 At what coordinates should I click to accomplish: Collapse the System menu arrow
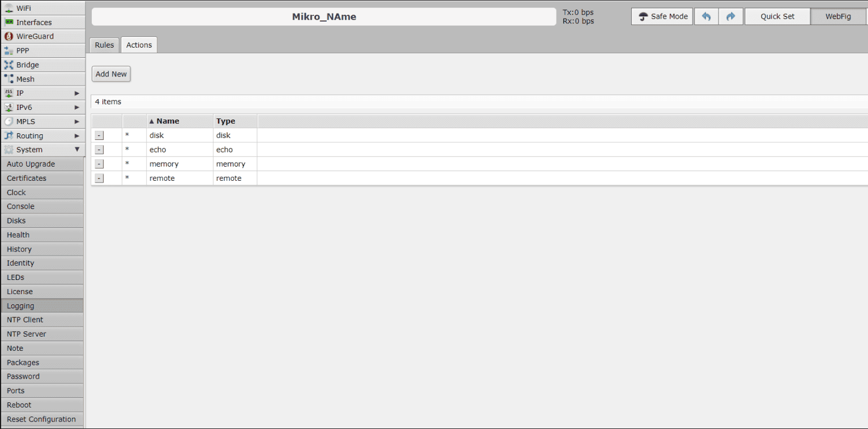(77, 150)
